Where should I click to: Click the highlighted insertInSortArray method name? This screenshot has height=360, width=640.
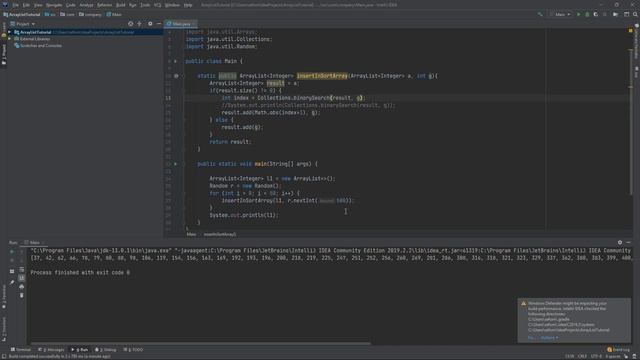click(x=322, y=76)
